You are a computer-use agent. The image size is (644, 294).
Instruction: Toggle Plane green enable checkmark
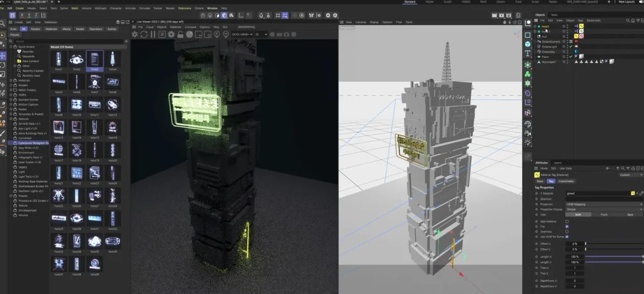coord(571,57)
